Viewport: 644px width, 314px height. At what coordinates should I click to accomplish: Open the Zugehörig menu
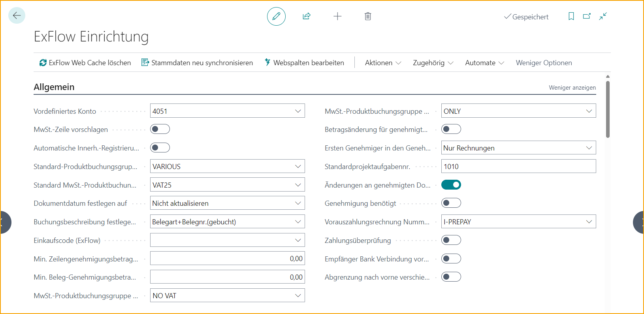coord(433,63)
